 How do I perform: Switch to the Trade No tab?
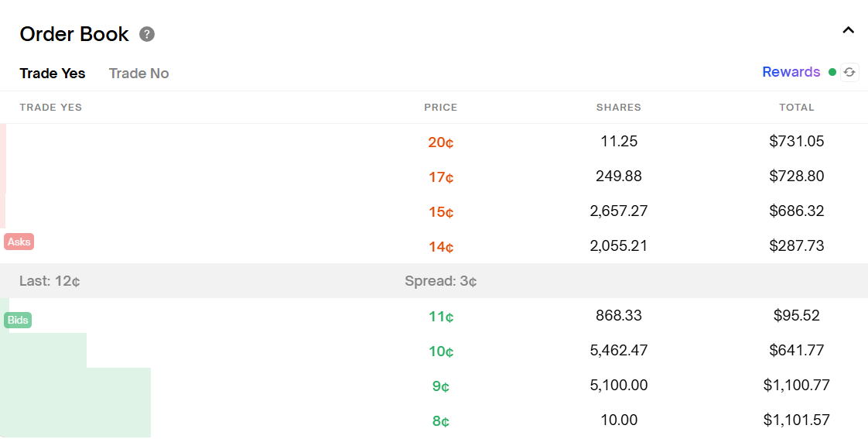click(138, 74)
